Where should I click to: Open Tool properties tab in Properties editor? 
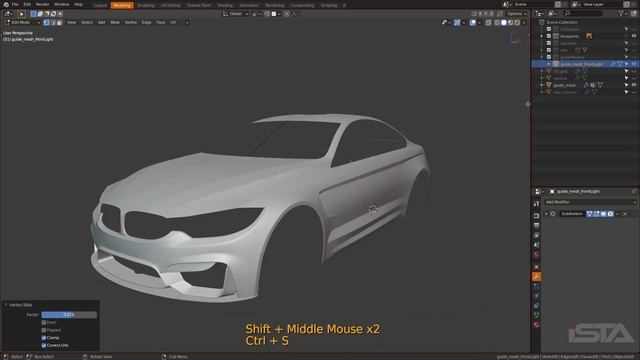point(536,203)
